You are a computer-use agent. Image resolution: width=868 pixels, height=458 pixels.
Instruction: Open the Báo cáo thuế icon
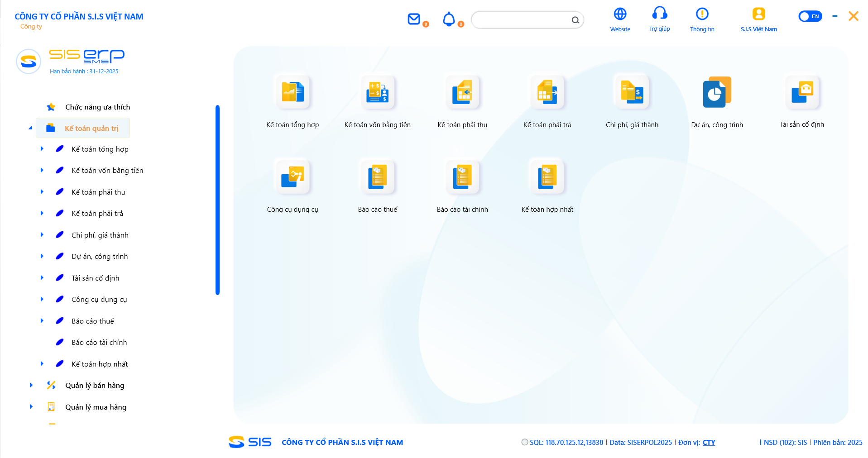point(377,177)
